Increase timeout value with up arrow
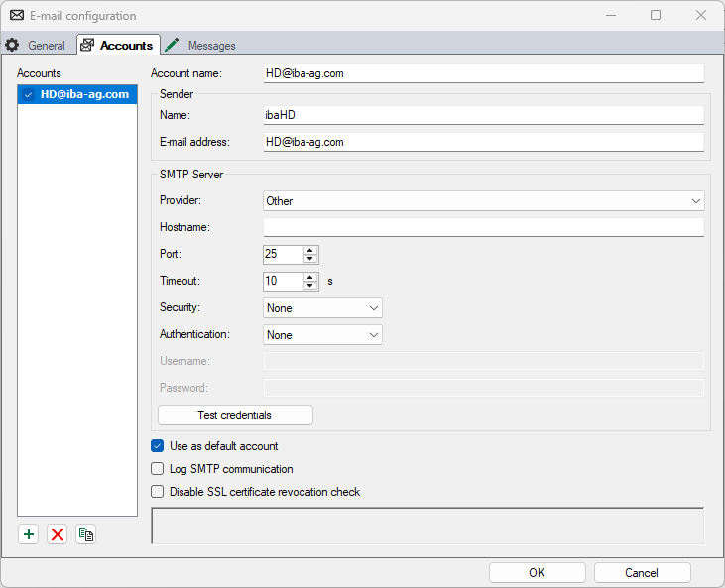This screenshot has height=588, width=725. tap(310, 277)
